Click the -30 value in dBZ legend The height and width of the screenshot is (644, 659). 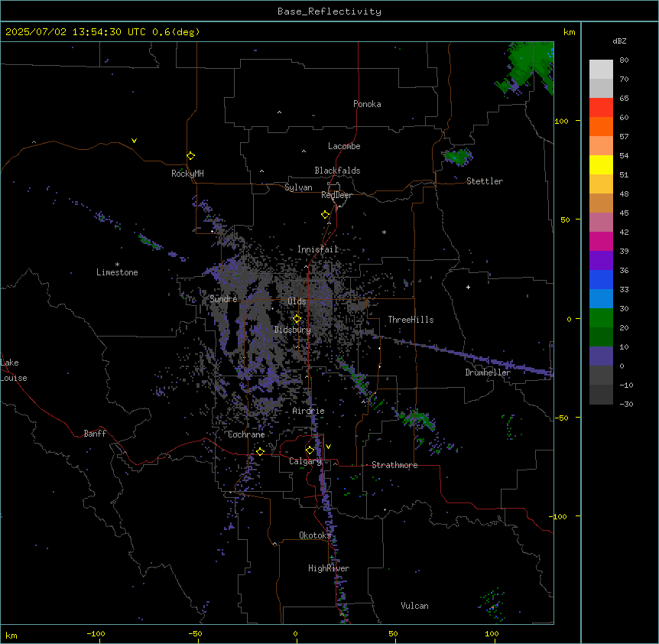click(626, 404)
